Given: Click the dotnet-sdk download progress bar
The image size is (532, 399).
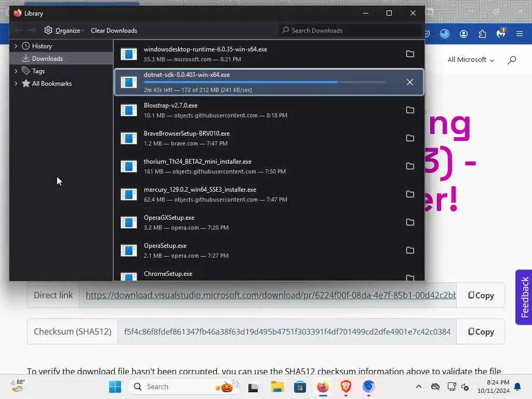Looking at the screenshot, I should [264, 82].
